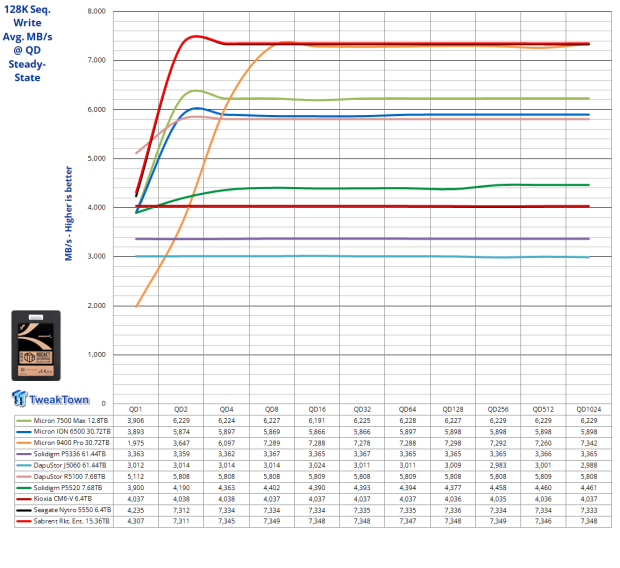Click the QD4 column header

point(227,409)
